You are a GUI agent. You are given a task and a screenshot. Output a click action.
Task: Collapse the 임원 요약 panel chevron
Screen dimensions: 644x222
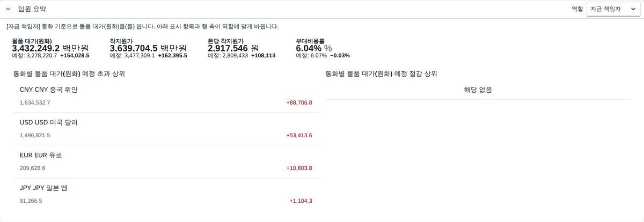pyautogui.click(x=8, y=9)
